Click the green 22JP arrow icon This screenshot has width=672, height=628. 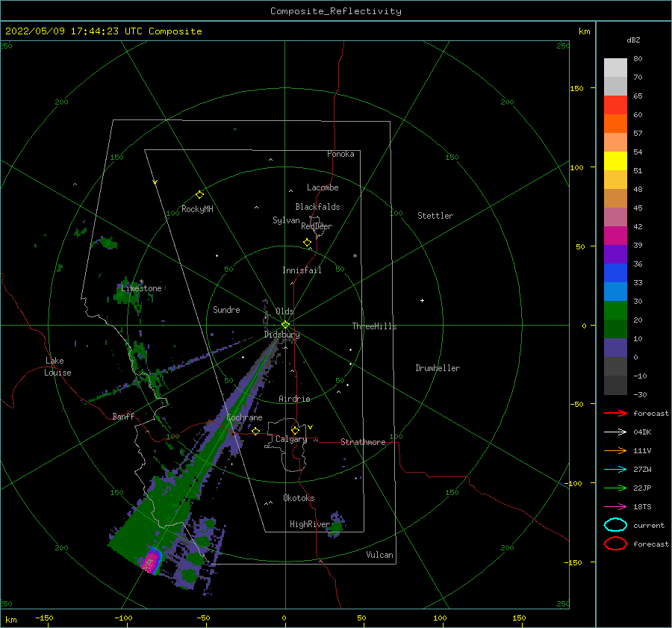point(615,488)
